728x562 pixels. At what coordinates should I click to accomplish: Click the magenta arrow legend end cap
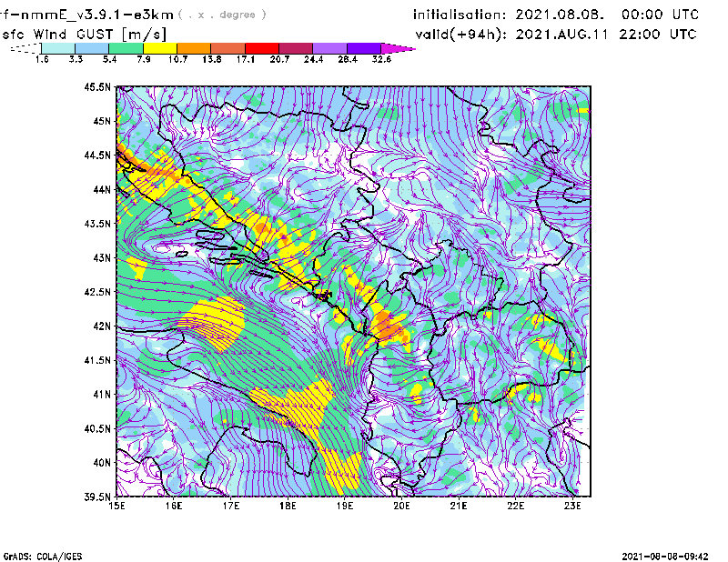(x=398, y=48)
